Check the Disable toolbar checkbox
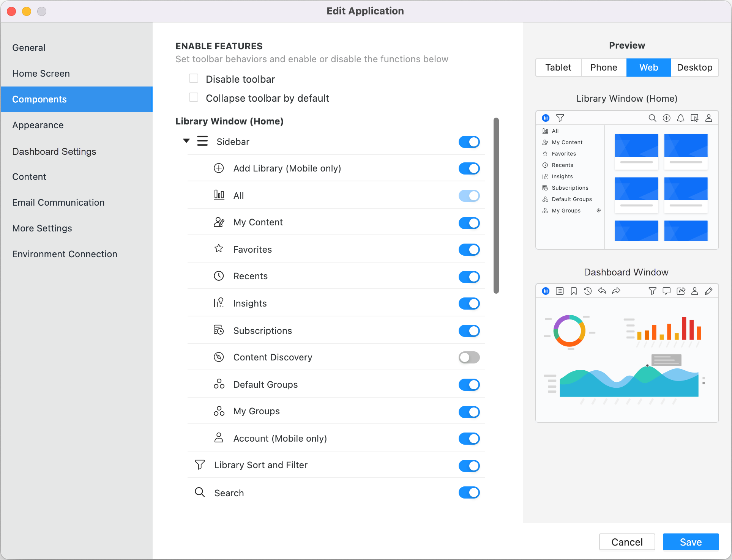This screenshot has width=732, height=560. [194, 79]
